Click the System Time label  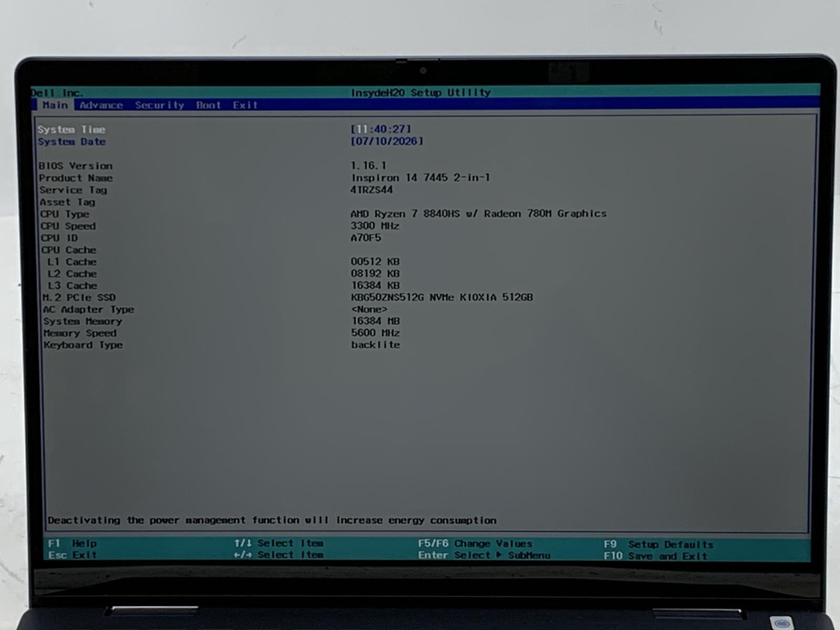[x=71, y=130]
